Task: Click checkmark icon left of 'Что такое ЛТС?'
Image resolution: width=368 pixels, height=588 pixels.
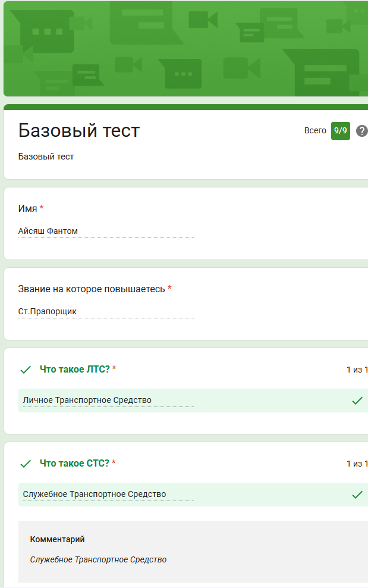Action: 26,370
